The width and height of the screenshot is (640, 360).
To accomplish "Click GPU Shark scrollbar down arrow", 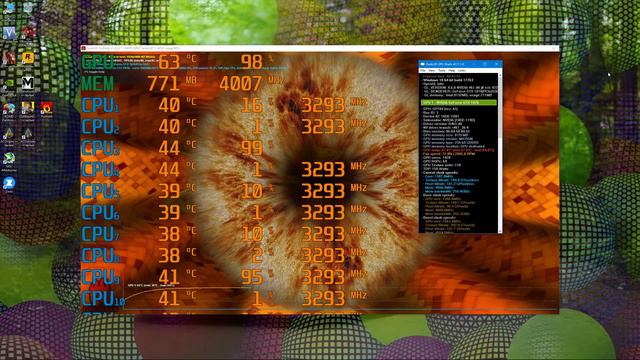I will tap(500, 231).
